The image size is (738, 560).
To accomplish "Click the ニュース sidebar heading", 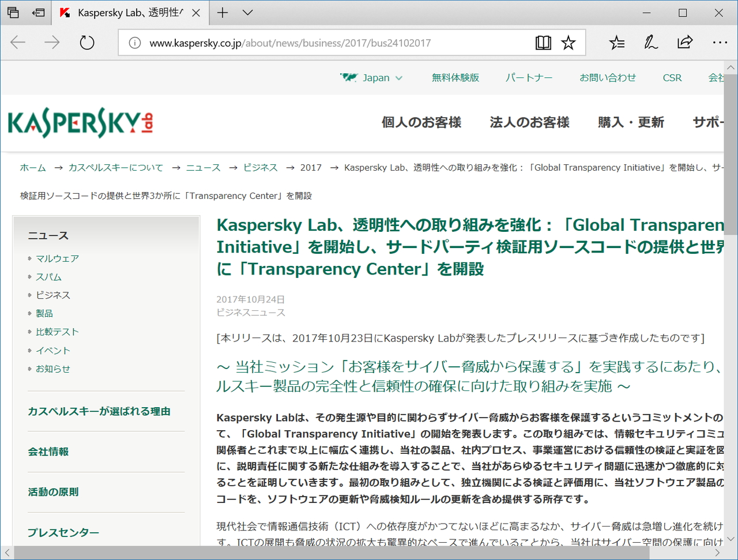I will click(x=48, y=236).
